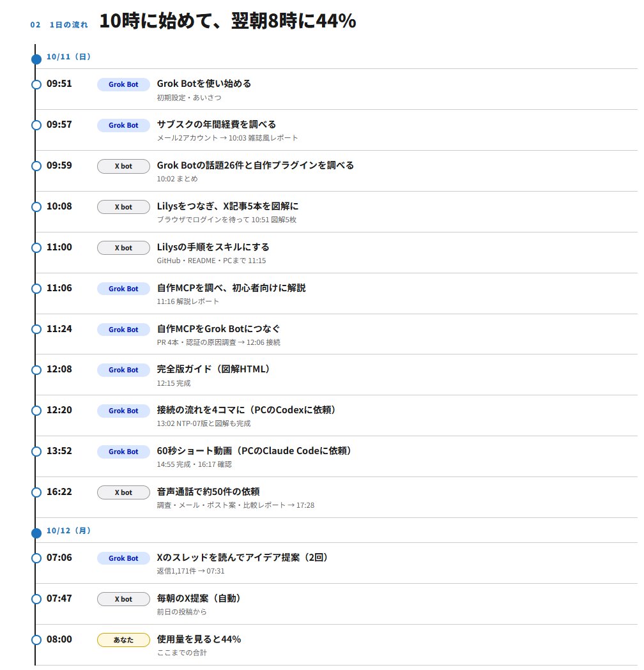
Task: Click '13:02 NTP-07版と図解も完成'
Action: click(x=204, y=423)
